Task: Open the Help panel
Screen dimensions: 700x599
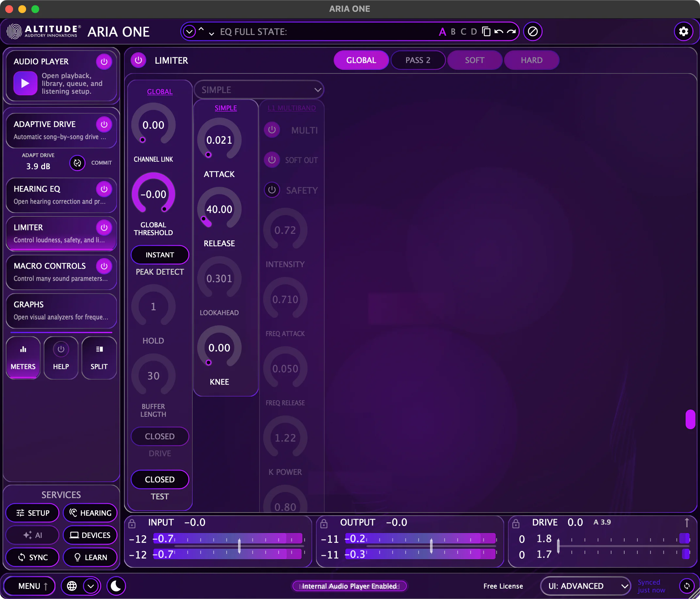Action: coord(61,358)
